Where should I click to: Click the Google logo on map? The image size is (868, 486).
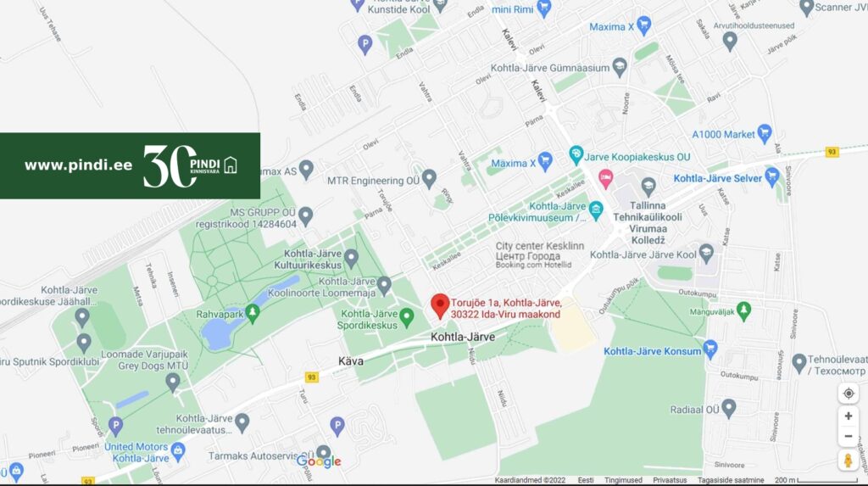(x=319, y=461)
